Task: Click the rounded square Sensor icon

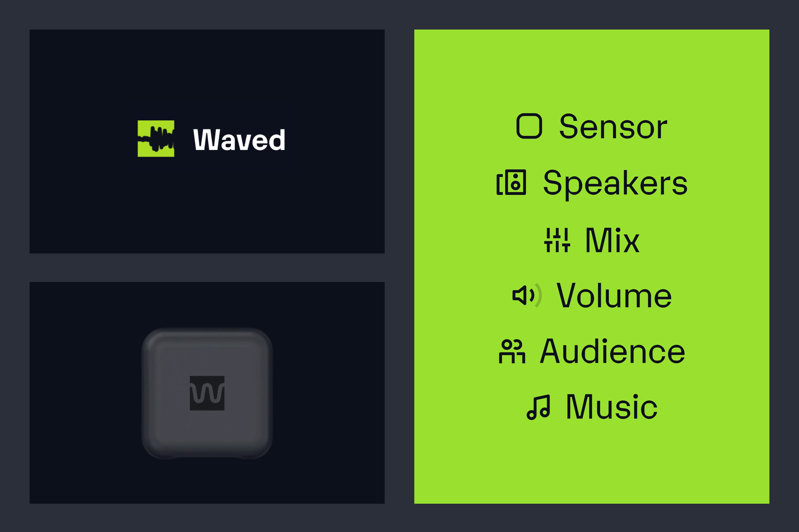Action: [529, 126]
